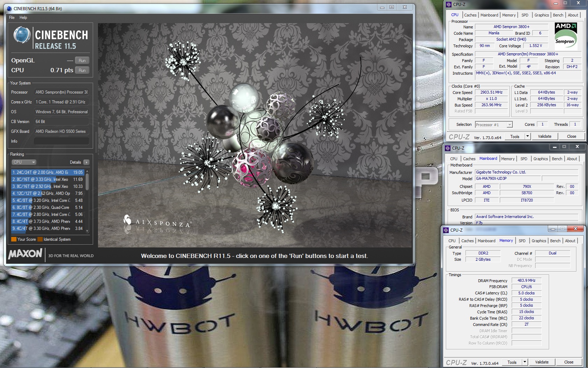
Task: Click Validate in bottom CPU-Z window
Action: click(542, 362)
